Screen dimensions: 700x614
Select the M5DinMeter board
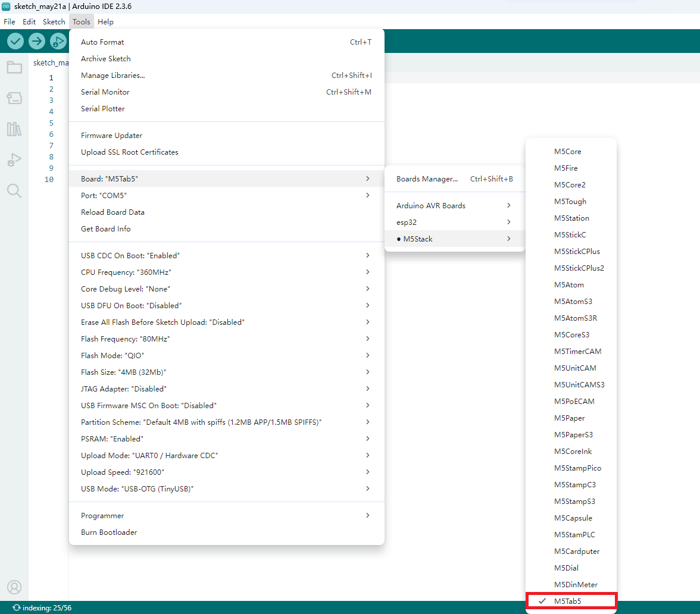[571, 584]
